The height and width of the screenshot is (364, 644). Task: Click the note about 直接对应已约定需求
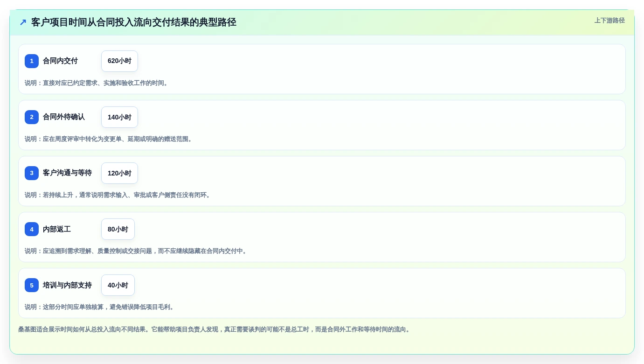pyautogui.click(x=97, y=83)
